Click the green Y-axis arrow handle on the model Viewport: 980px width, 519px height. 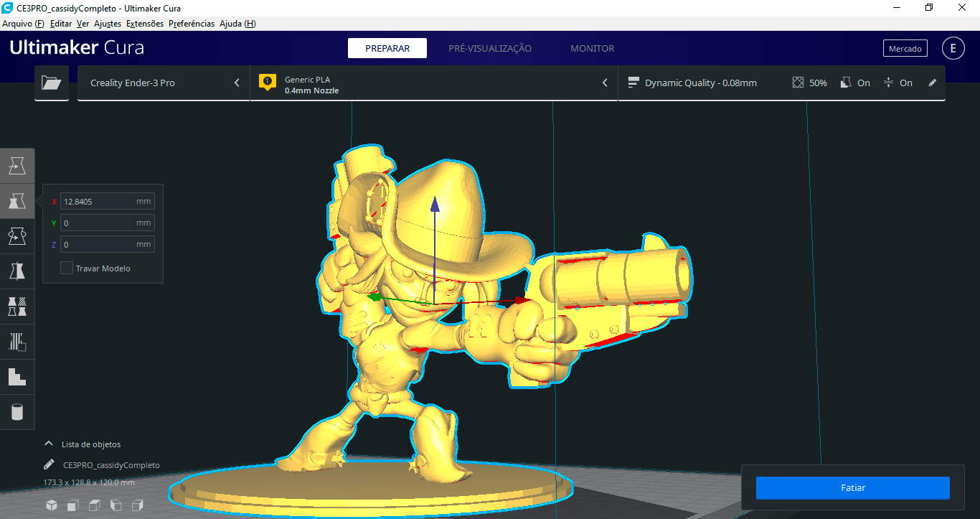click(373, 296)
